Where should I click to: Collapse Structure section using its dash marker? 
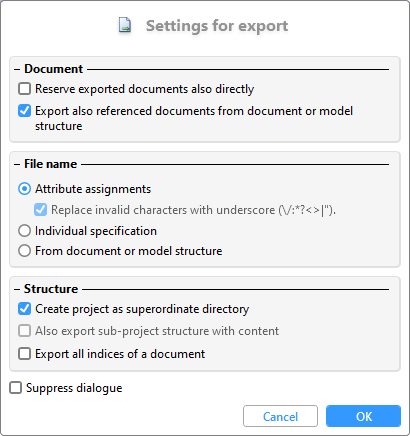(17, 289)
